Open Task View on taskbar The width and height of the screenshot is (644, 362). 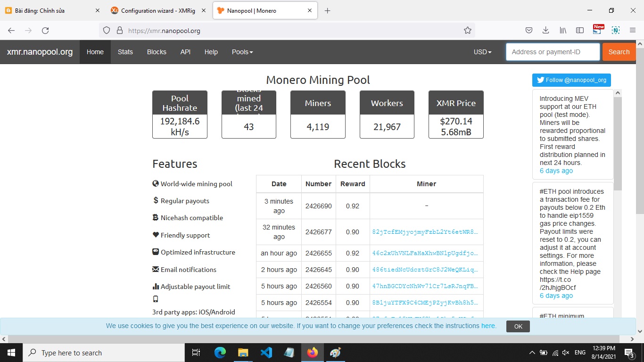(x=196, y=353)
